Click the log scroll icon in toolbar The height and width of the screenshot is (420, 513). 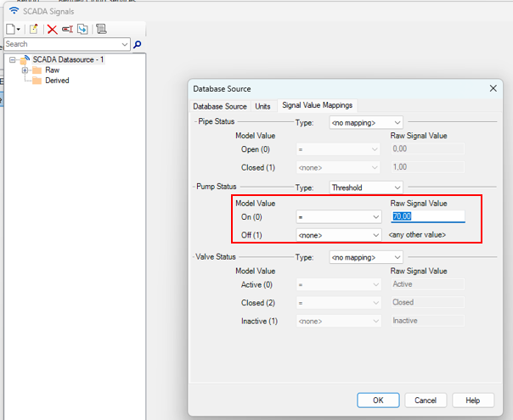pyautogui.click(x=101, y=29)
